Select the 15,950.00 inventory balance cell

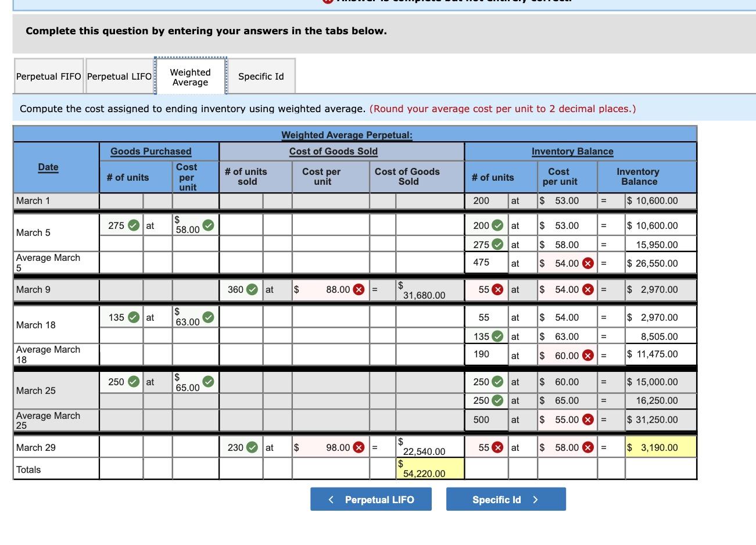point(660,245)
